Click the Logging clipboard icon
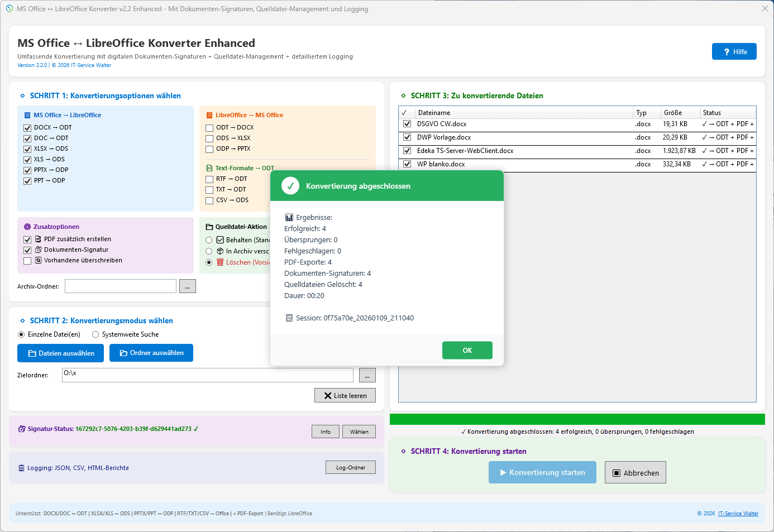 click(x=21, y=468)
